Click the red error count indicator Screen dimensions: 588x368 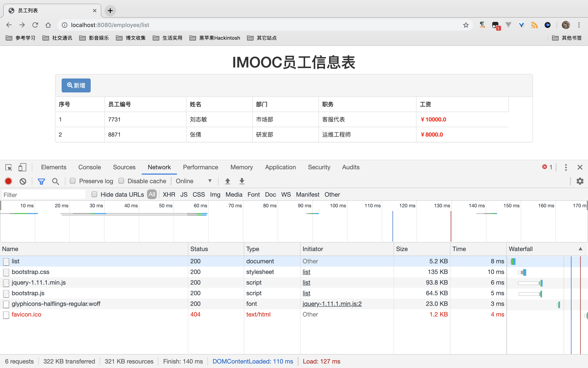tap(547, 167)
